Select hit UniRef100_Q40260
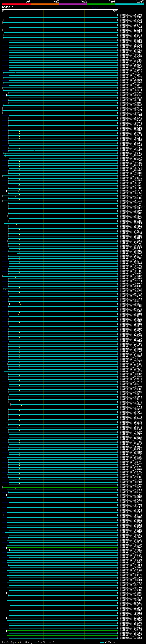The image size is (146, 644). [x=131, y=186]
